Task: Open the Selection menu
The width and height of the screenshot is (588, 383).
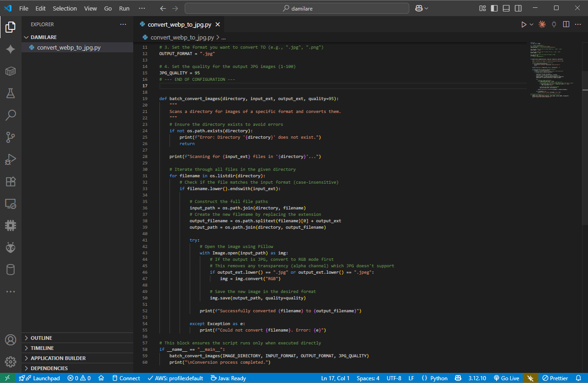Action: click(x=65, y=8)
